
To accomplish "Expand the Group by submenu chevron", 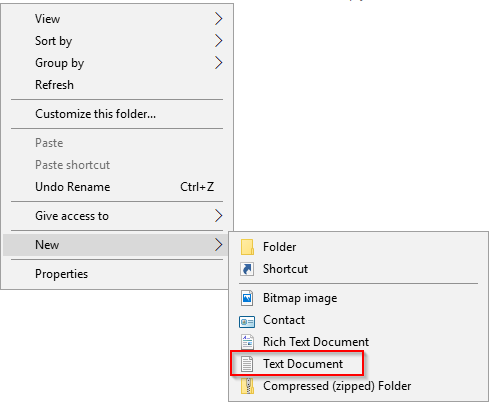I will (x=218, y=63).
